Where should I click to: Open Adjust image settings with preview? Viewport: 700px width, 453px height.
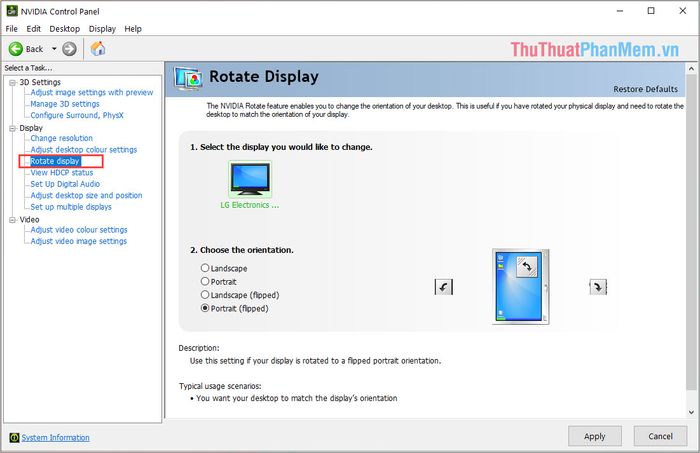tap(92, 92)
